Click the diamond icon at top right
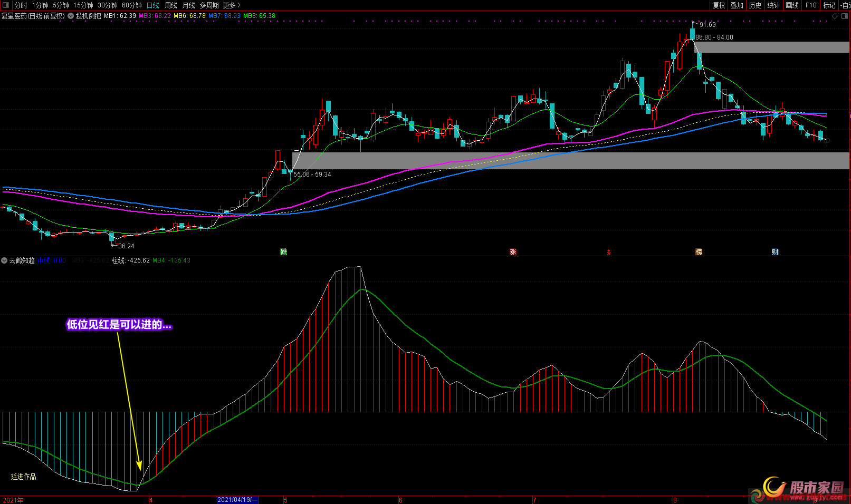Image resolution: width=851 pixels, height=504 pixels. pos(835,16)
